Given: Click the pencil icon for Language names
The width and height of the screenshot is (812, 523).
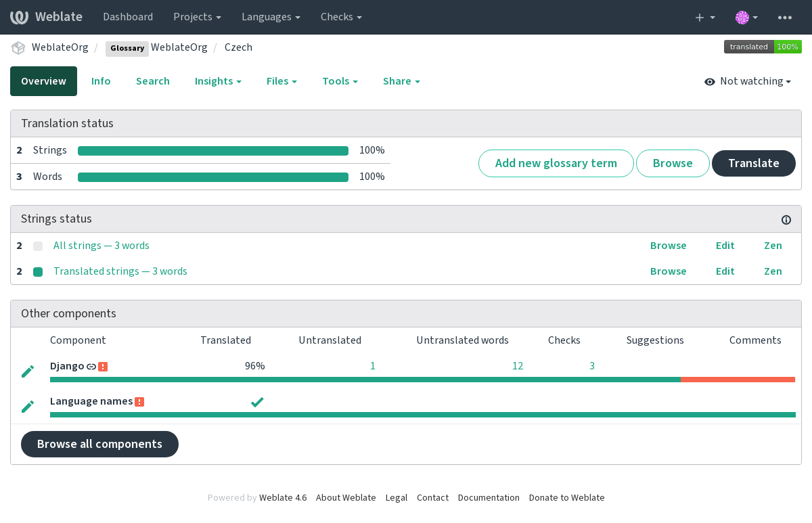Looking at the screenshot, I should click(x=28, y=407).
